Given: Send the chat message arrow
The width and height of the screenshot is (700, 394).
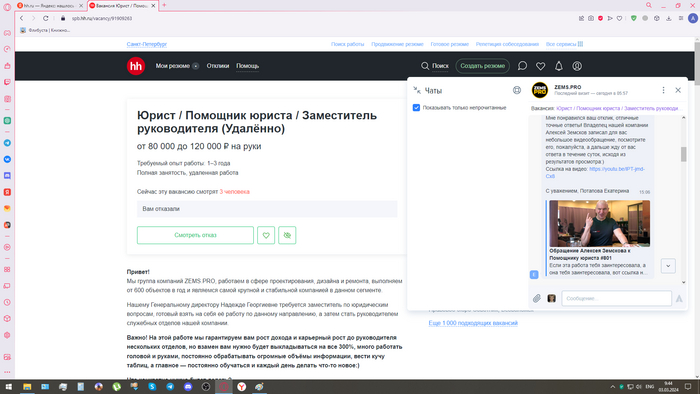Looking at the screenshot, I should point(679,299).
